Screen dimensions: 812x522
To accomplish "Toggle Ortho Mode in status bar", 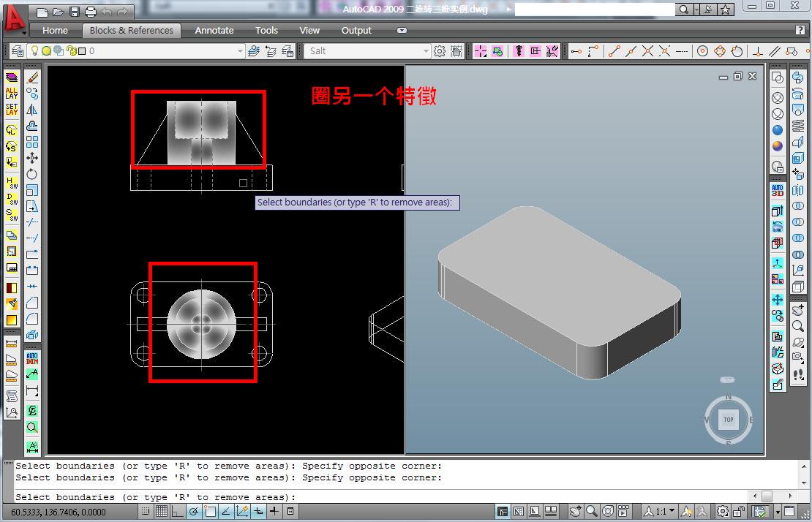I will (x=178, y=511).
